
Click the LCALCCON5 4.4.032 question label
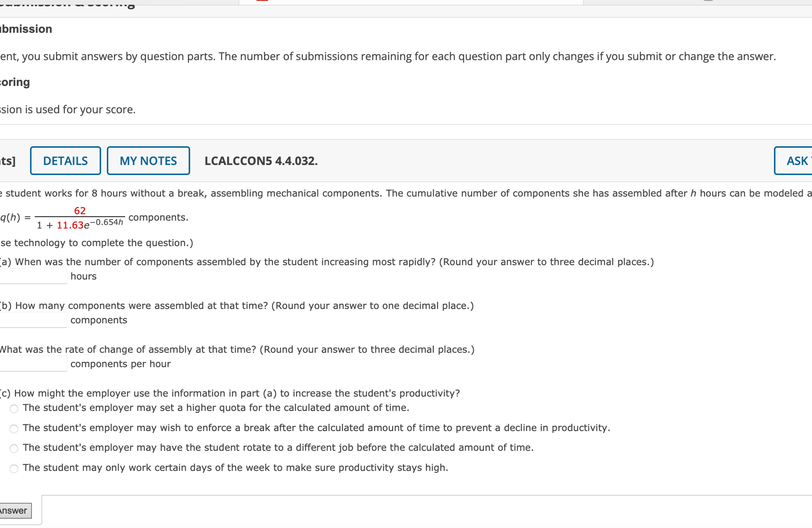(261, 161)
